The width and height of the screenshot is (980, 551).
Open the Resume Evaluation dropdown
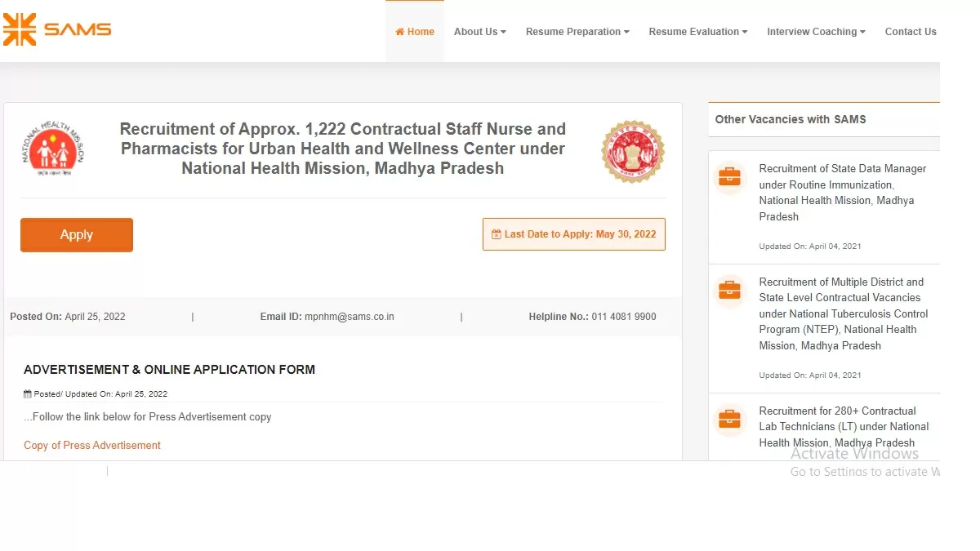(698, 32)
